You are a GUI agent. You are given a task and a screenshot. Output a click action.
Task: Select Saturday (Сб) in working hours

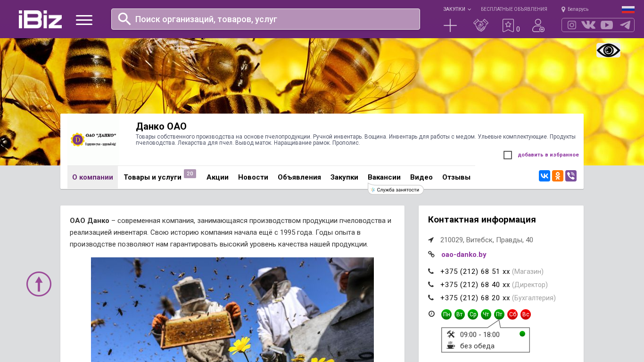(x=512, y=314)
